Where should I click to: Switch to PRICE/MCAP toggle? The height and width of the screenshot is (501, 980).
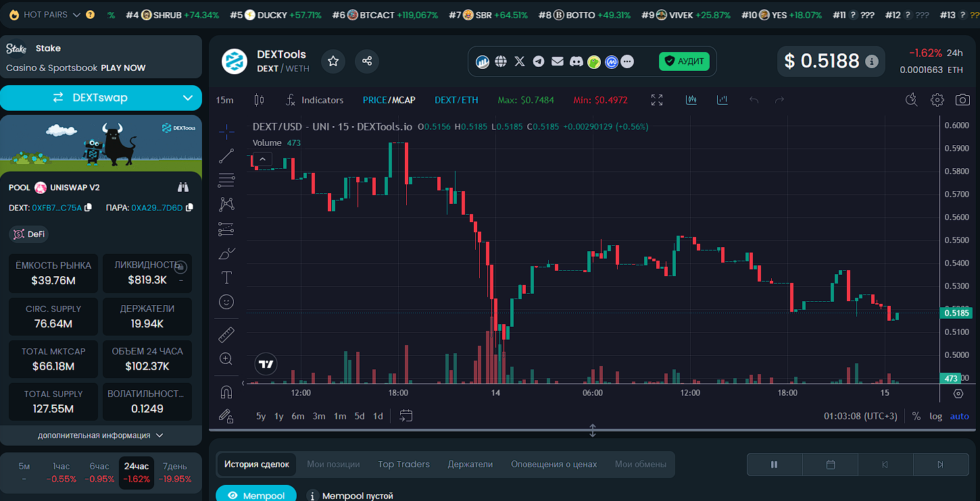pos(389,100)
